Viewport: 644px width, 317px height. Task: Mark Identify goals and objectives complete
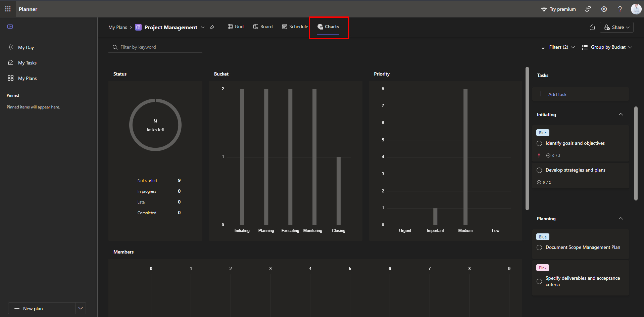(539, 143)
